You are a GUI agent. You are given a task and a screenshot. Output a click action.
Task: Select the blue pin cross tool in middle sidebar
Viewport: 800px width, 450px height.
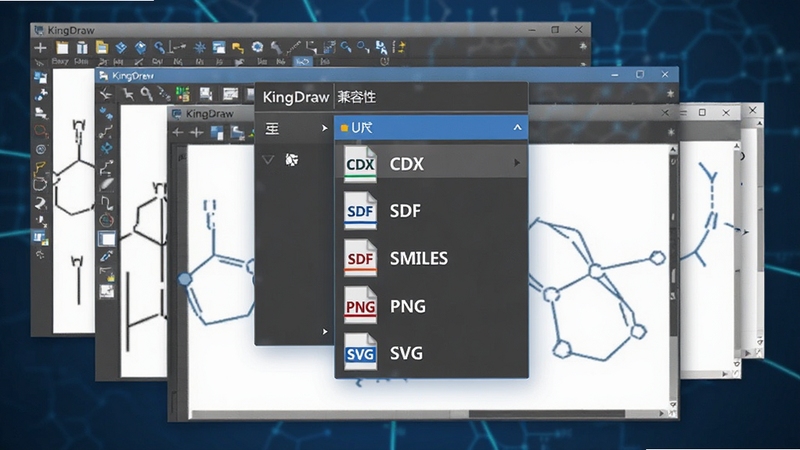[106, 148]
